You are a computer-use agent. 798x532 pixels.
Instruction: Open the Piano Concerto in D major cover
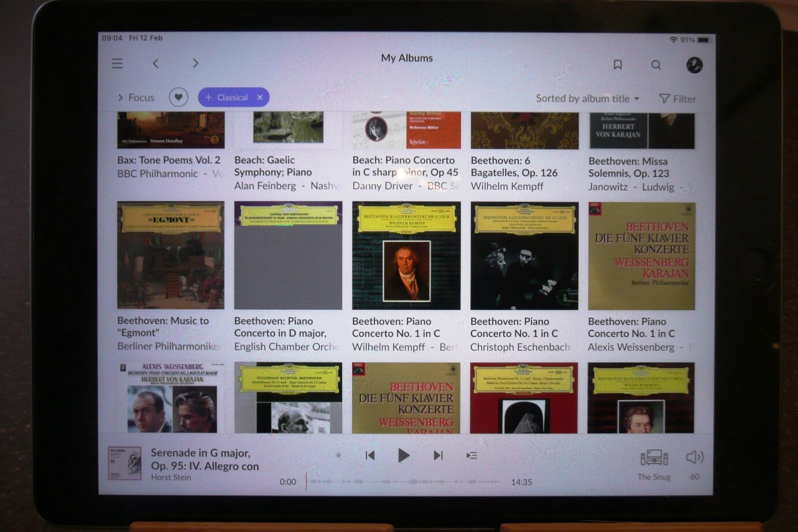(288, 255)
